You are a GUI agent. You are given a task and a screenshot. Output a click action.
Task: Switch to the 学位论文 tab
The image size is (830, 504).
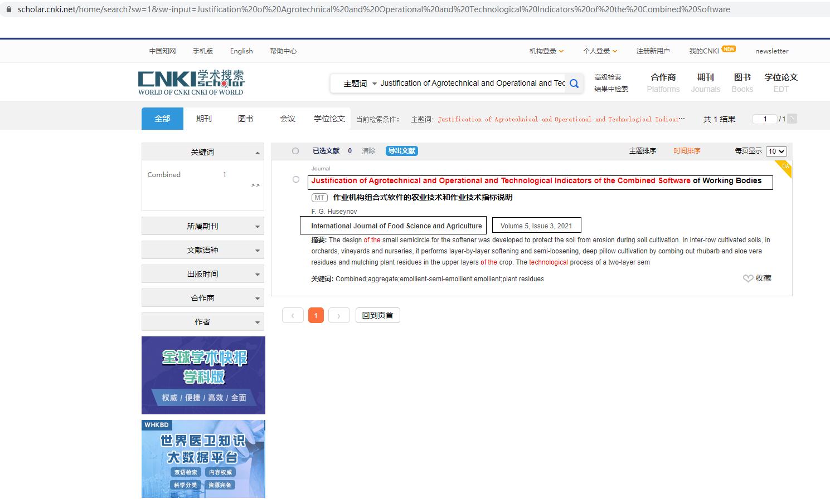coord(329,119)
